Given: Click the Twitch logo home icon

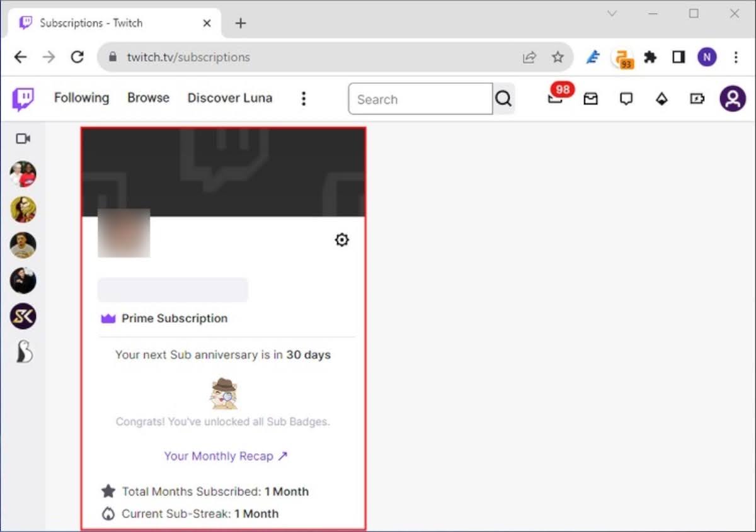Looking at the screenshot, I should (x=23, y=99).
